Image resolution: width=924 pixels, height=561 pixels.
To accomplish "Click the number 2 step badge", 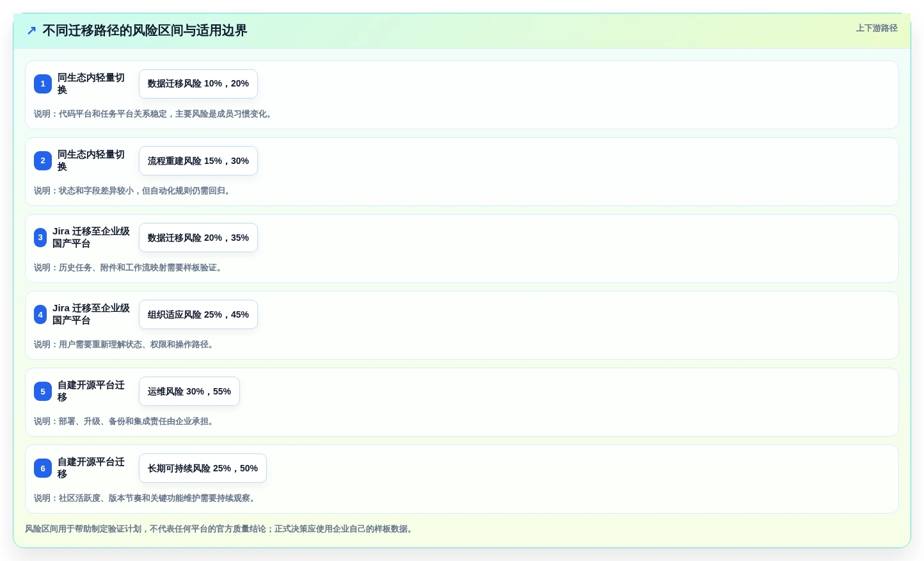I will click(x=43, y=161).
